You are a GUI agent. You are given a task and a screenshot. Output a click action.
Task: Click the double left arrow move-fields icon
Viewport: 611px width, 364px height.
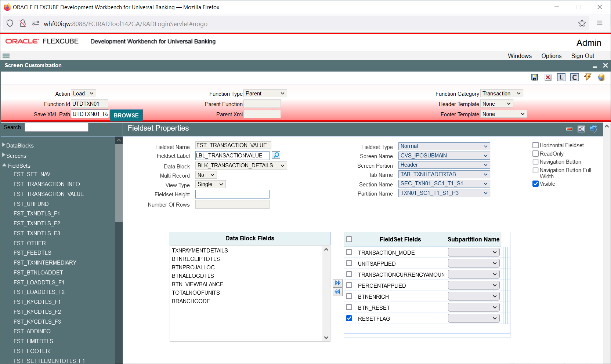[338, 292]
